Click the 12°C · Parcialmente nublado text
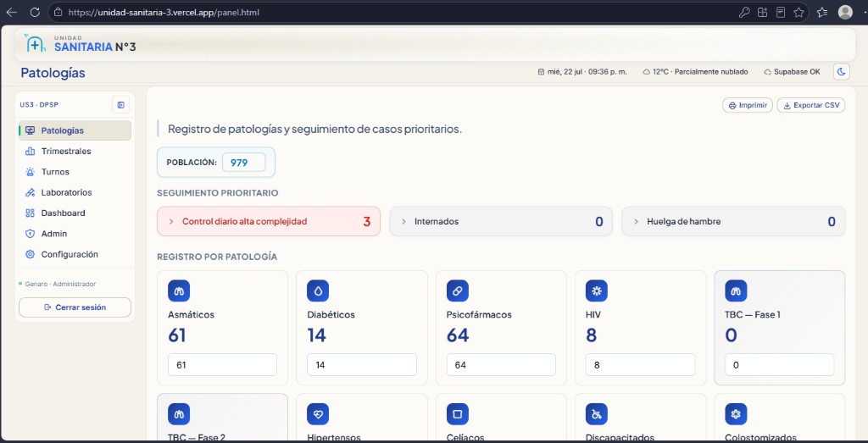The height and width of the screenshot is (443, 868). click(700, 72)
